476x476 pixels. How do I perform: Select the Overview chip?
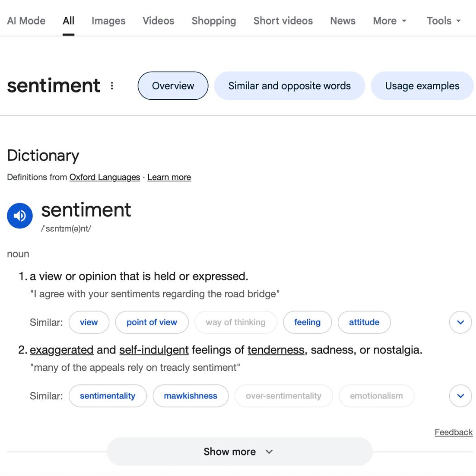click(173, 86)
